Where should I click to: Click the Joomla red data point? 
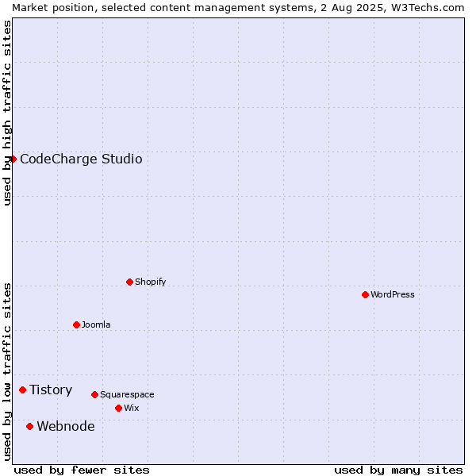76,324
